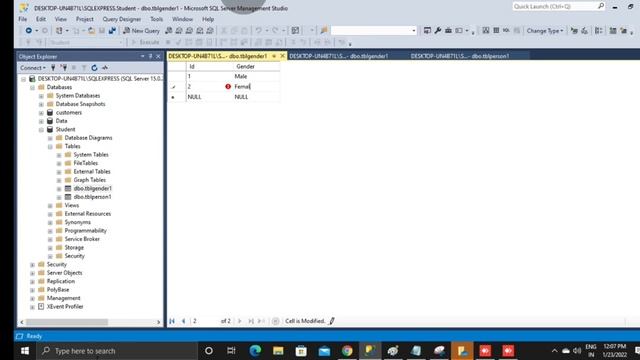Open the Connect dropdown in Object Explorer
640x360 pixels.
pyautogui.click(x=33, y=68)
